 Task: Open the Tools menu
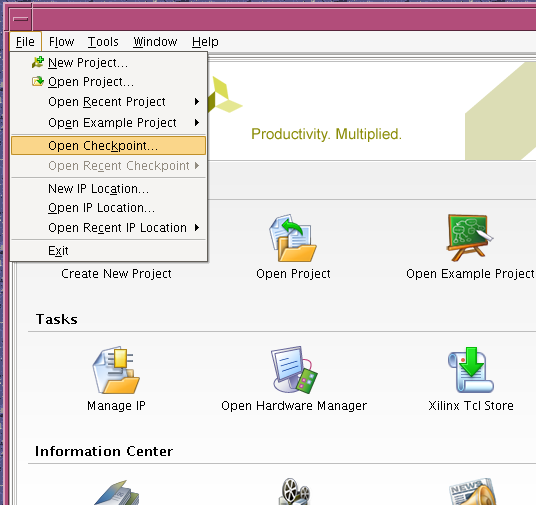(x=103, y=42)
